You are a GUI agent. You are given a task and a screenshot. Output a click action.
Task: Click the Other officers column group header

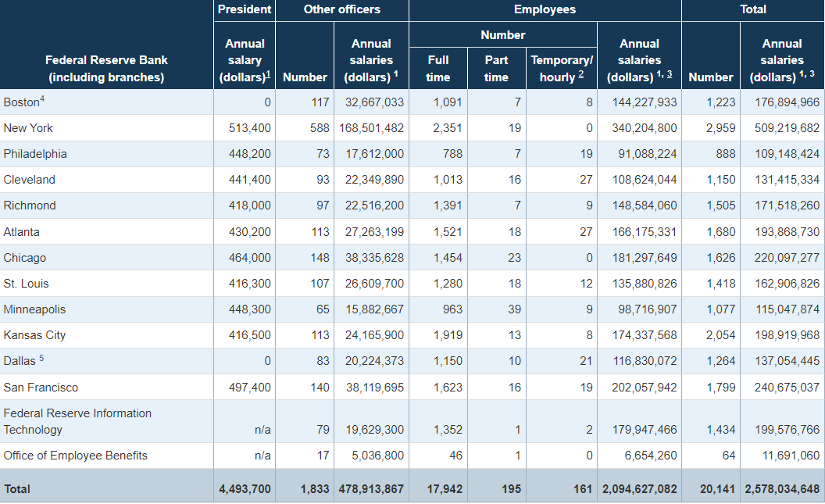342,9
